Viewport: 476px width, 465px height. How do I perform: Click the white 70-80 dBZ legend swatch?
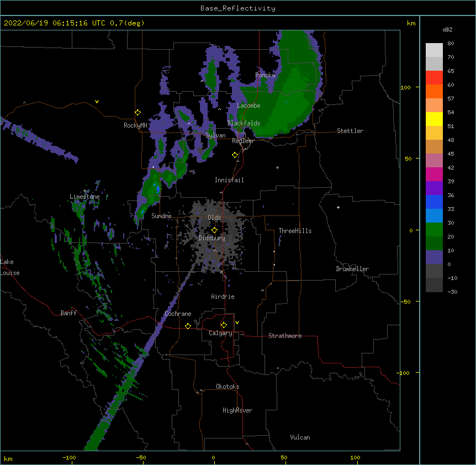(434, 50)
